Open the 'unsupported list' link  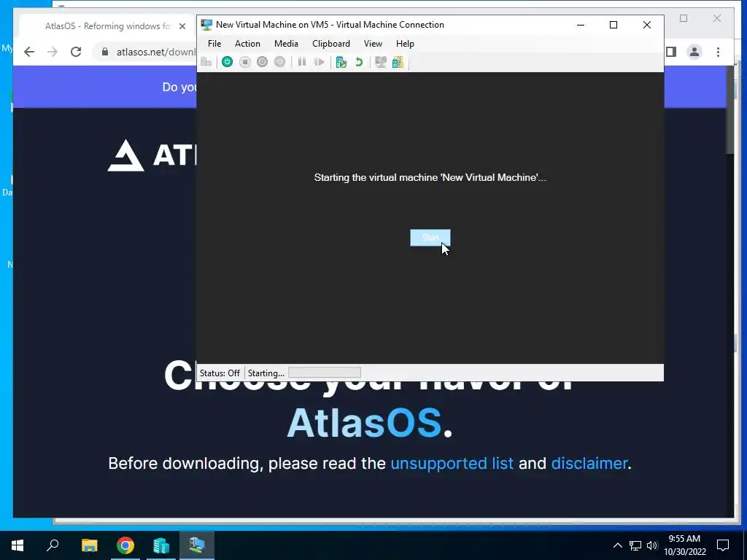click(x=452, y=463)
